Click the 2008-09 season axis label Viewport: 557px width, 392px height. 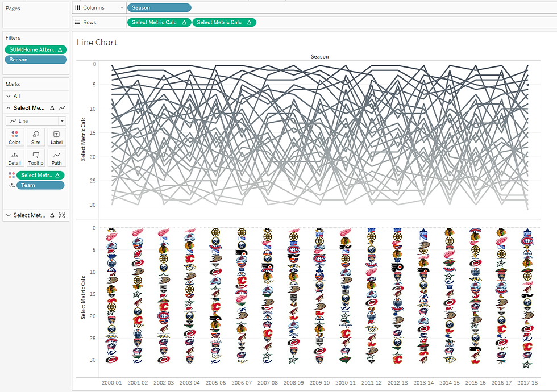pos(293,383)
